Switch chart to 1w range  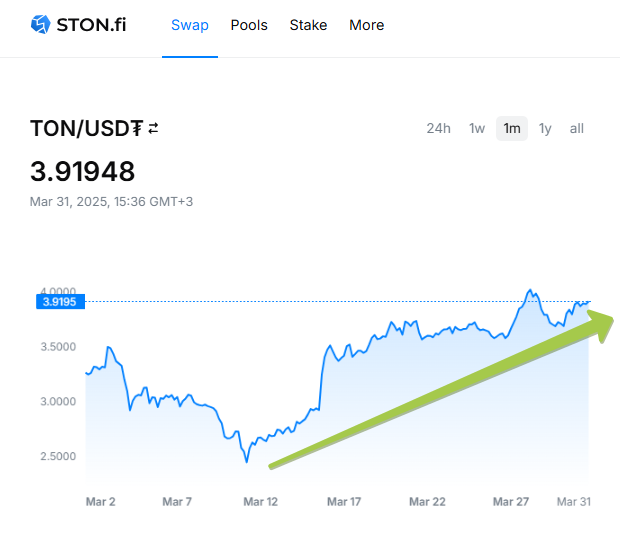(477, 128)
